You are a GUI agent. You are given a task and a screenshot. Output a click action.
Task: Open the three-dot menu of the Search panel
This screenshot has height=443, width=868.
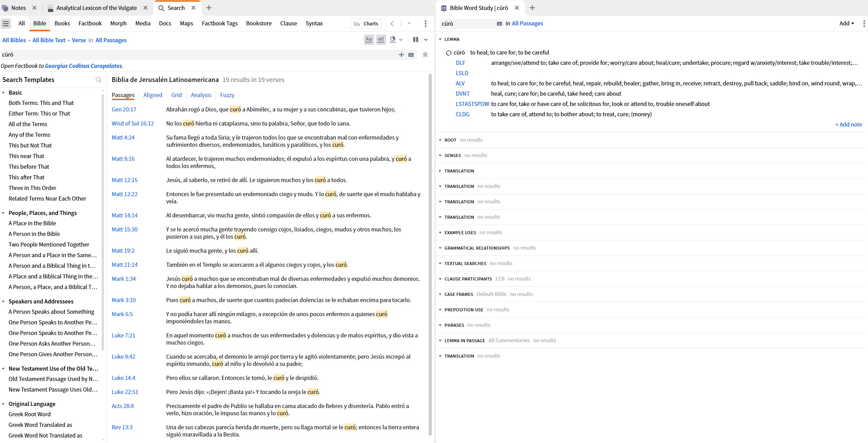(425, 24)
